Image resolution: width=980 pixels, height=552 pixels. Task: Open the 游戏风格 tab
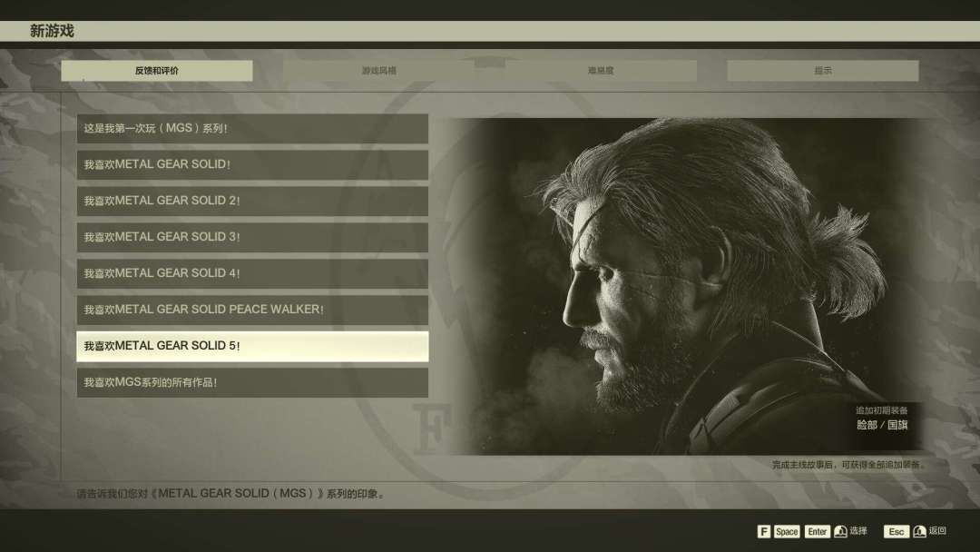[x=378, y=71]
